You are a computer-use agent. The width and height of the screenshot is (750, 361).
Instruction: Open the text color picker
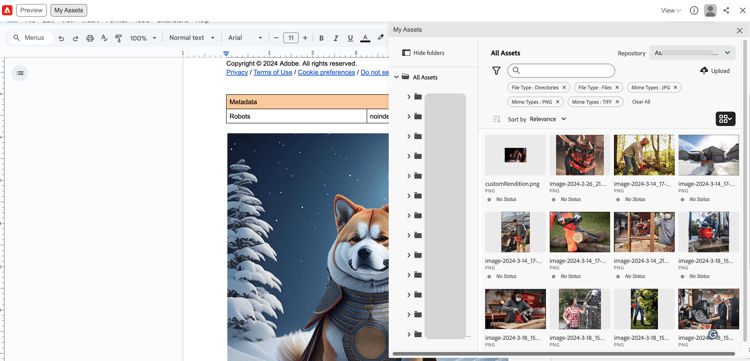point(365,38)
